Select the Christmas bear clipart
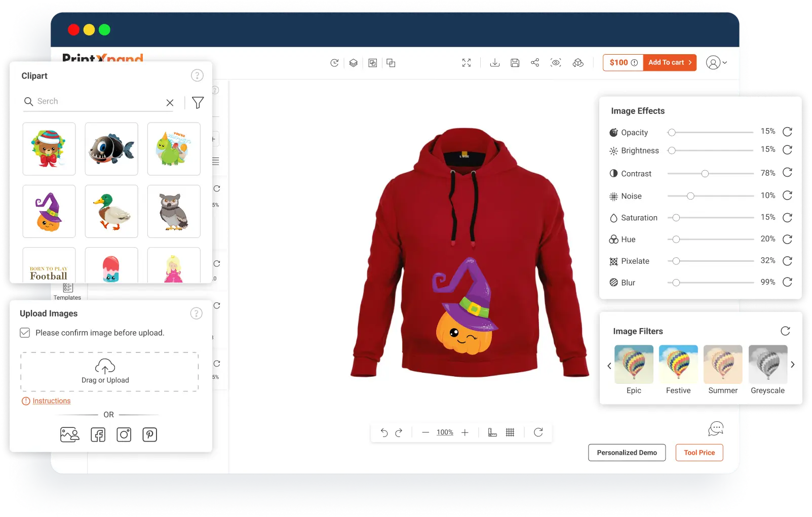Viewport: 812px width, 517px height. (49, 149)
